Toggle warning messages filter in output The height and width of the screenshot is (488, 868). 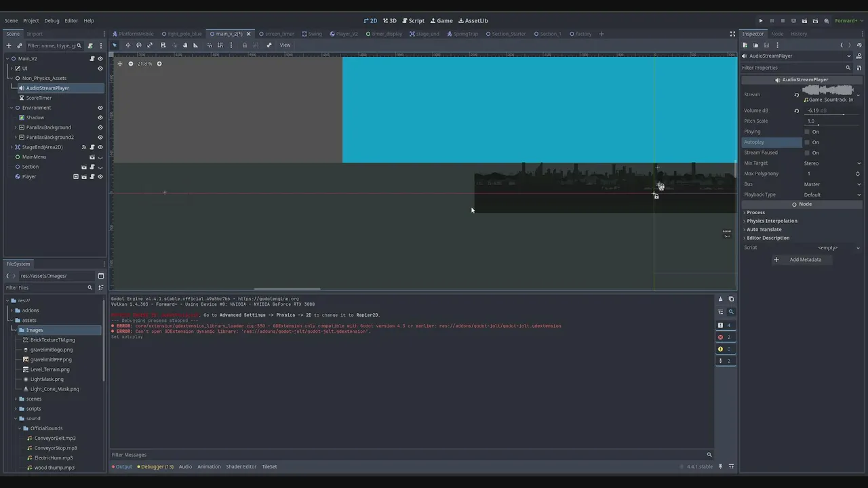[x=724, y=349]
